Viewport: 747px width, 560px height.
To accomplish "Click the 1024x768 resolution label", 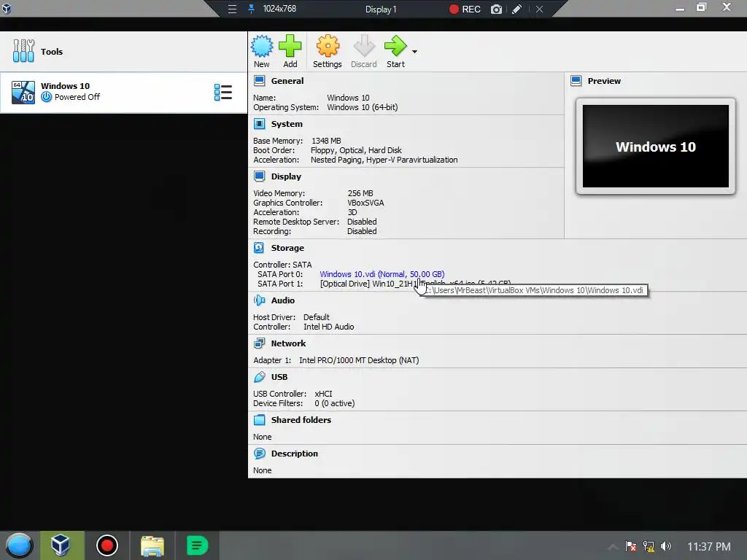I will coord(279,9).
